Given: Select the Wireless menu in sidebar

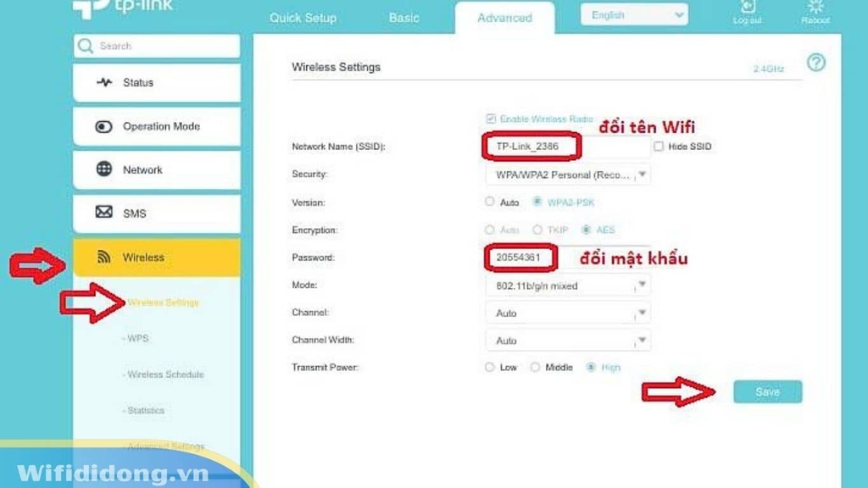Looking at the screenshot, I should point(144,257).
